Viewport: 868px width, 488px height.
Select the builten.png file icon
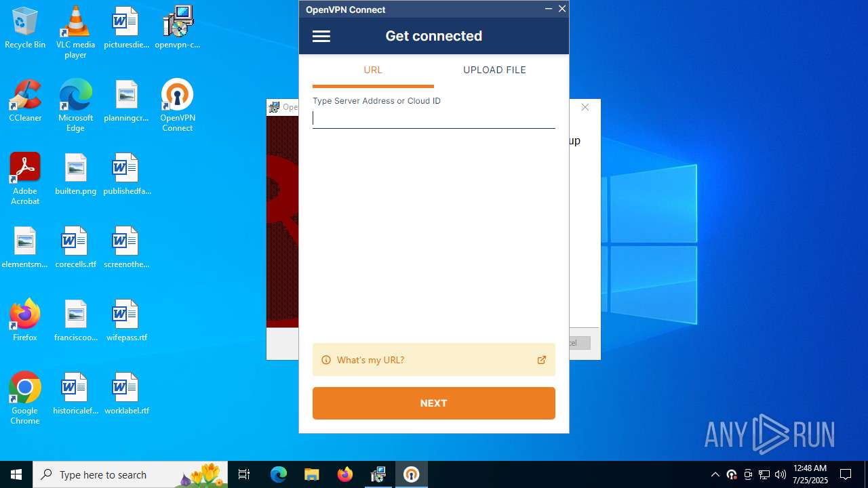click(75, 174)
